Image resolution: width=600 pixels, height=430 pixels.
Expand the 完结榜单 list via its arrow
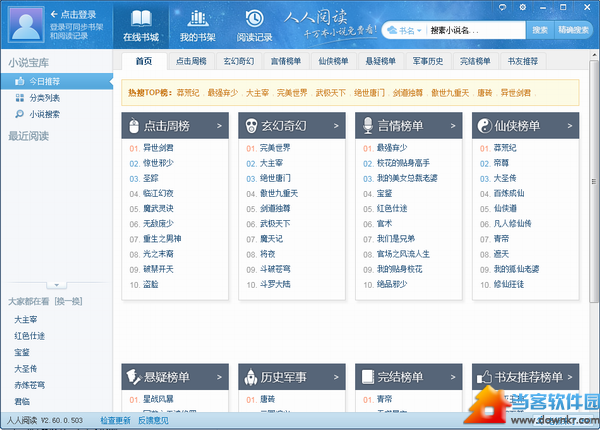453,377
